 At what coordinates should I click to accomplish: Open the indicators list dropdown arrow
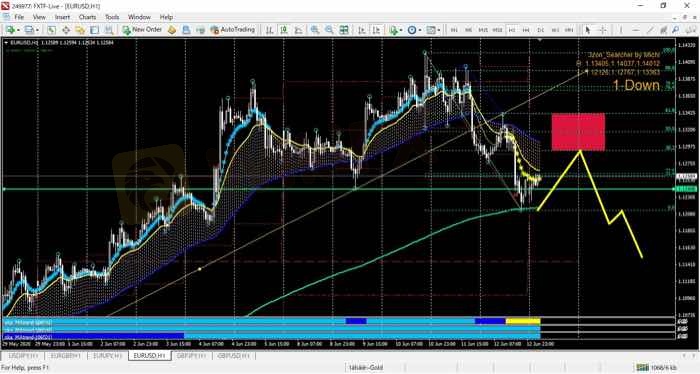point(401,30)
